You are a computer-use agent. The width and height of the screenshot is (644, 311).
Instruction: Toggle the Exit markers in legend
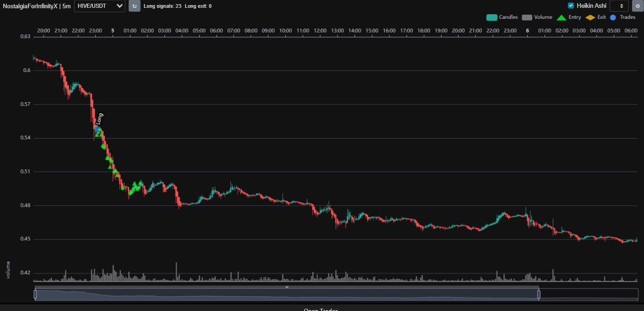(595, 17)
